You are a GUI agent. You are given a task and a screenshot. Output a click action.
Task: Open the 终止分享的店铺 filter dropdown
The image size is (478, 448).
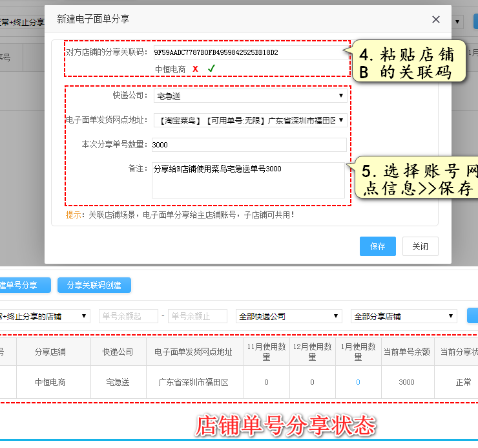(x=44, y=316)
